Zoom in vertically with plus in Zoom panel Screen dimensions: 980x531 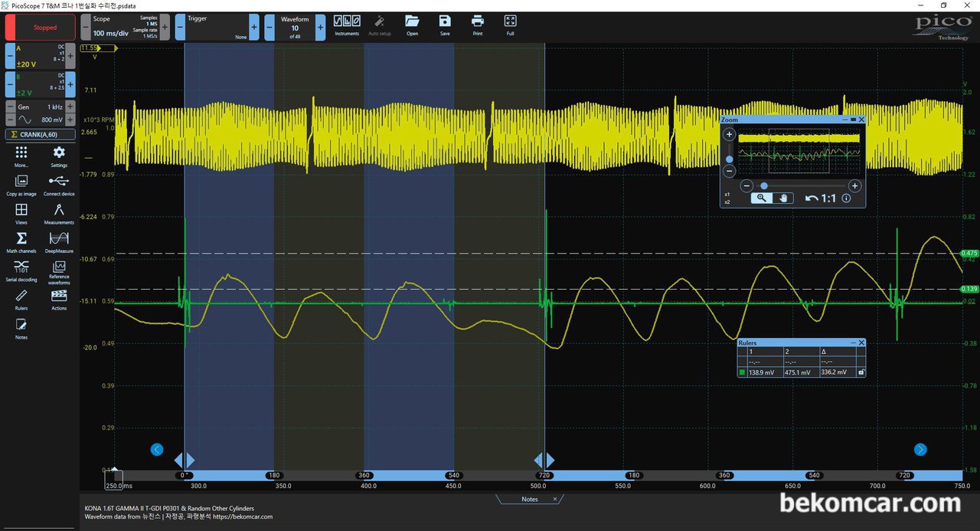pyautogui.click(x=730, y=135)
